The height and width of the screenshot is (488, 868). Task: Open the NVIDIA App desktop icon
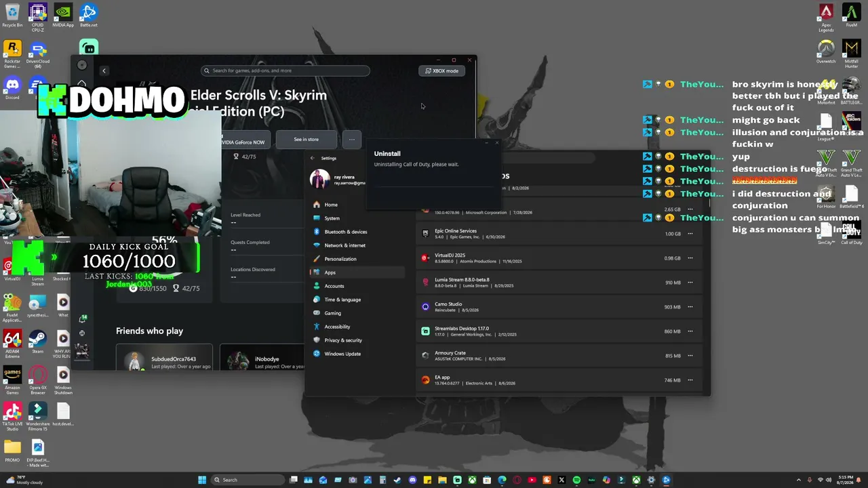(x=63, y=16)
